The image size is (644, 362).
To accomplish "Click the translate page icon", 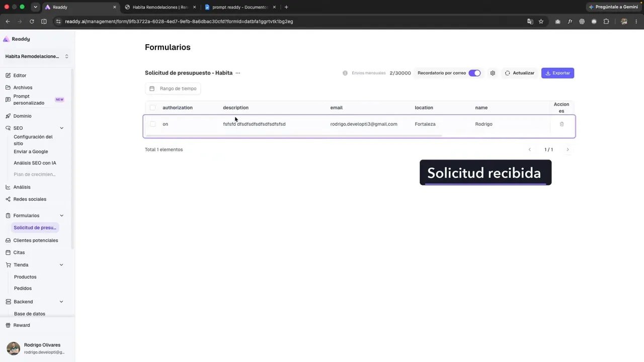I will coord(530,22).
